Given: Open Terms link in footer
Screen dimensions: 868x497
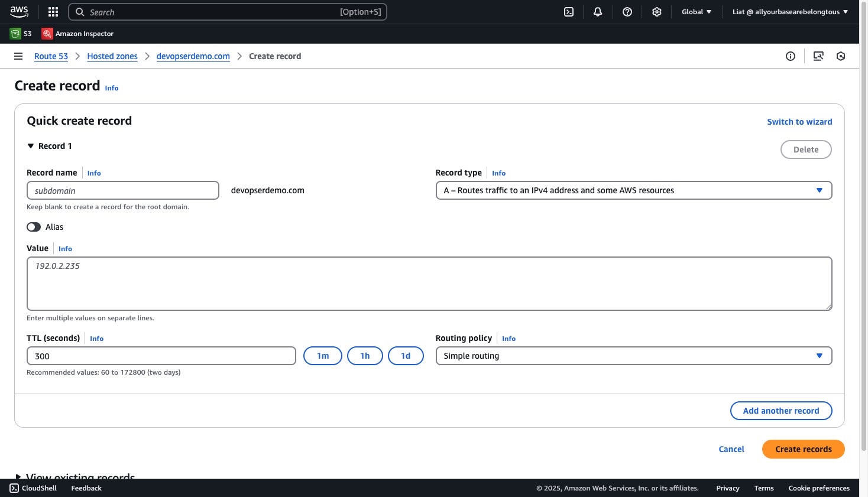Looking at the screenshot, I should click(764, 488).
